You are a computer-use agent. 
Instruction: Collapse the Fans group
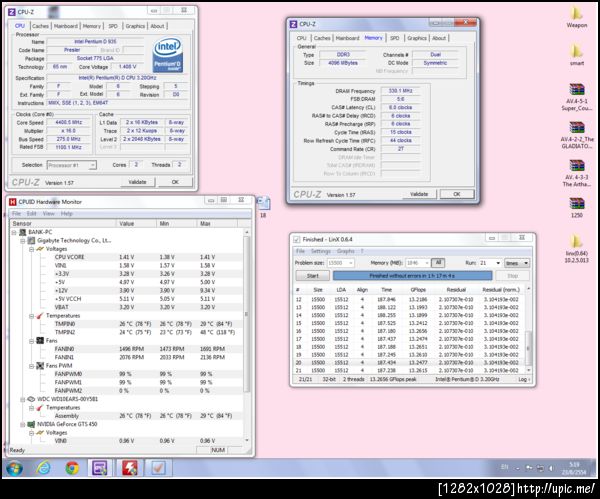[31, 341]
